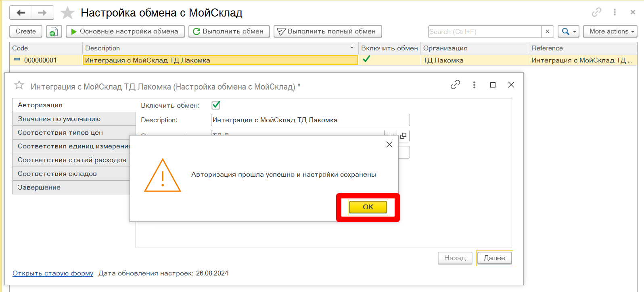Copy link icon in Интеграция dialog
Viewport: 644px width, 292px height.
click(x=455, y=85)
